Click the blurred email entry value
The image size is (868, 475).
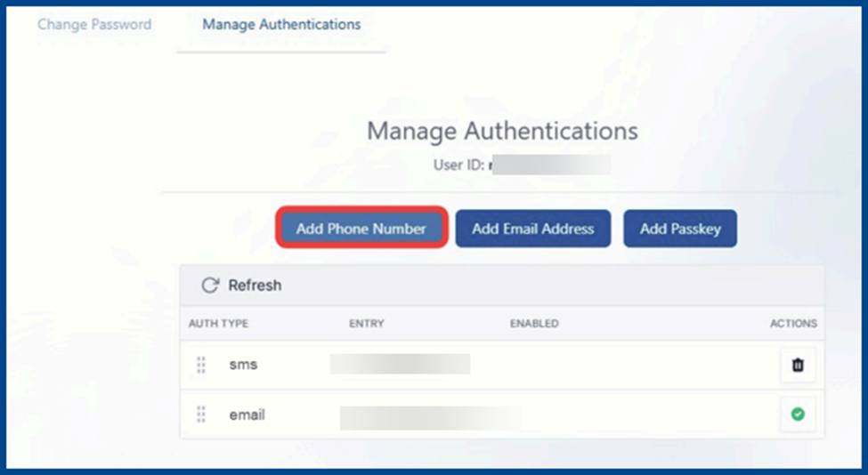point(430,417)
